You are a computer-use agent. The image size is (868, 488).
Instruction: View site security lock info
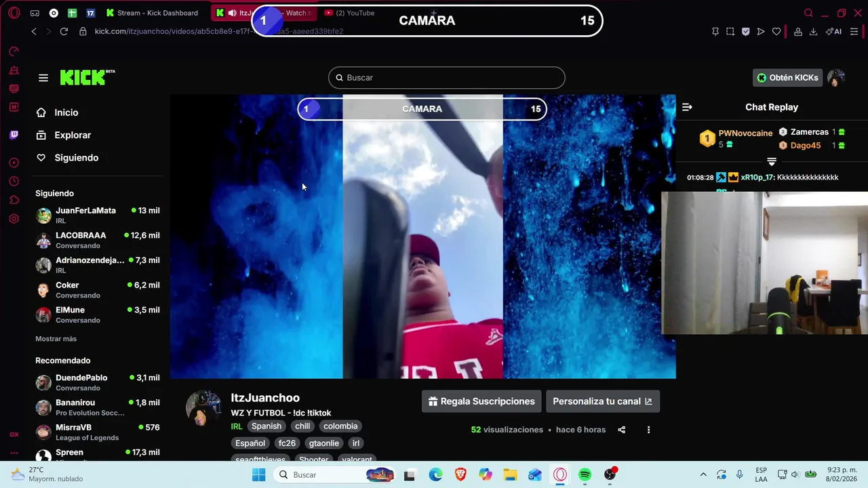[x=83, y=31]
